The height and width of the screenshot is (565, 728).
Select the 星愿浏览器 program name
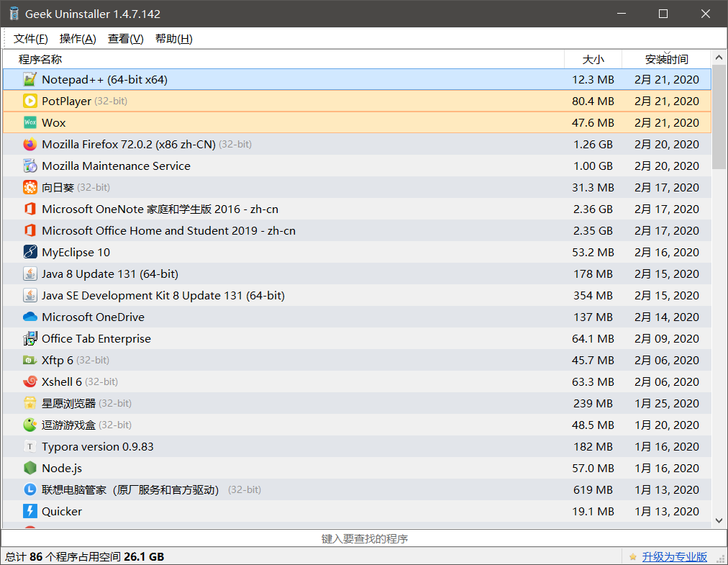(69, 403)
